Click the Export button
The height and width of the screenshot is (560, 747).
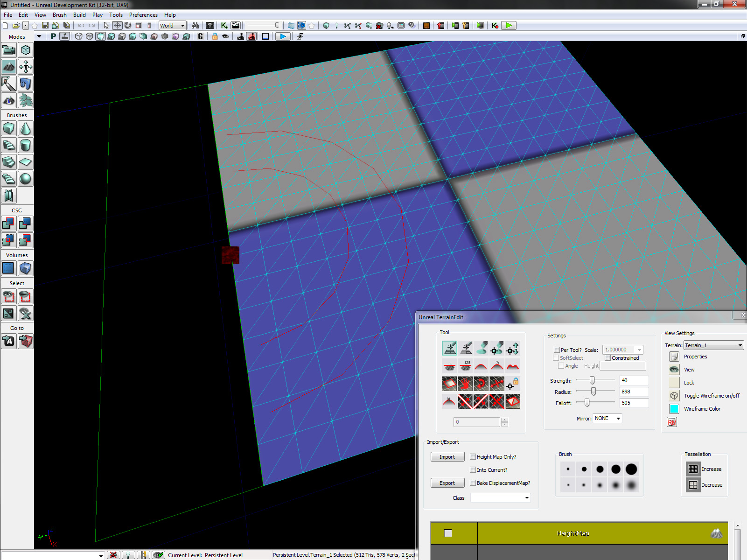coord(447,483)
